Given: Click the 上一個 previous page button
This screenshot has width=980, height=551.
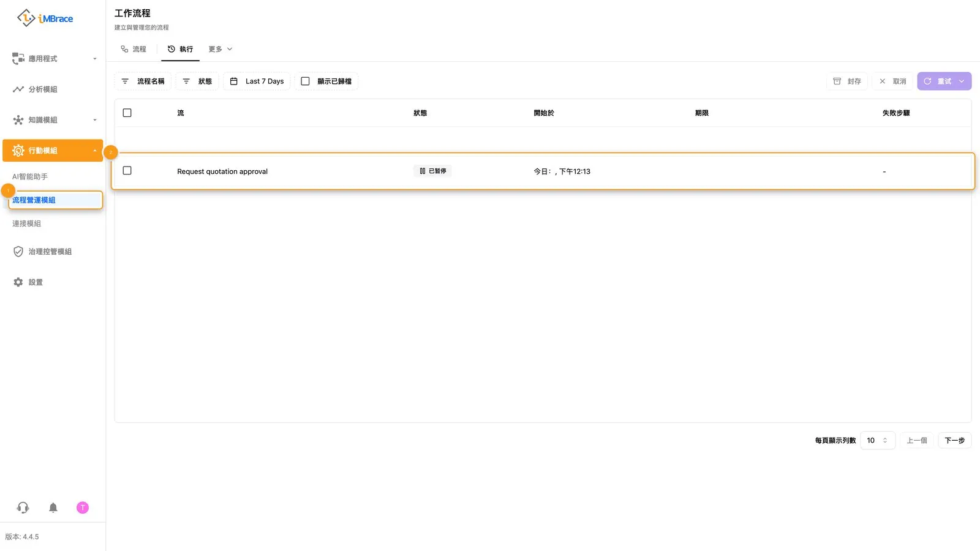Looking at the screenshot, I should [917, 441].
